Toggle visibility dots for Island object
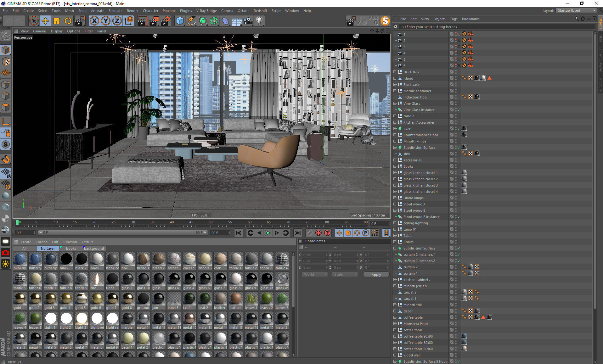Viewport: 603px width, 364px height. click(456, 78)
